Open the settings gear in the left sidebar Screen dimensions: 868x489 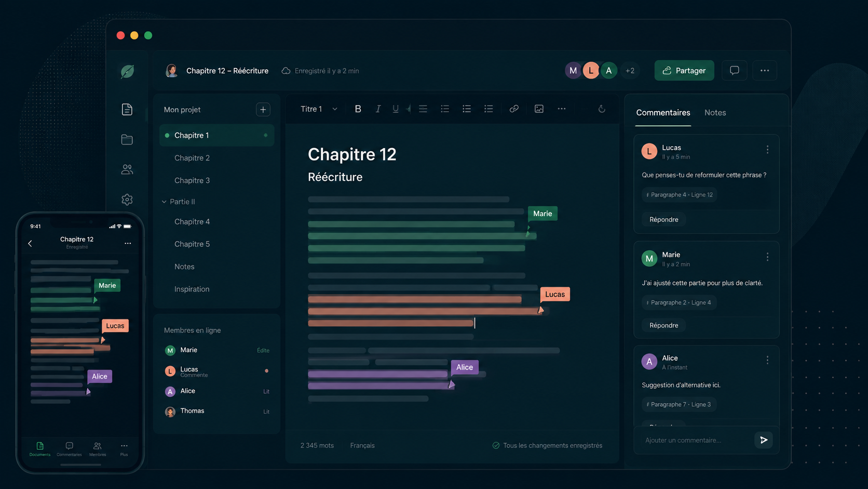pos(127,200)
